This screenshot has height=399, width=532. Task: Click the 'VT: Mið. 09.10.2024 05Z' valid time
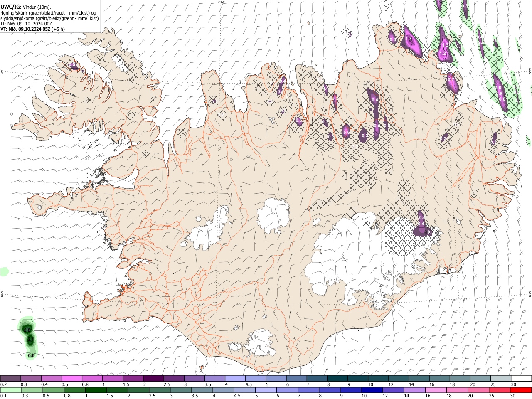25,29
